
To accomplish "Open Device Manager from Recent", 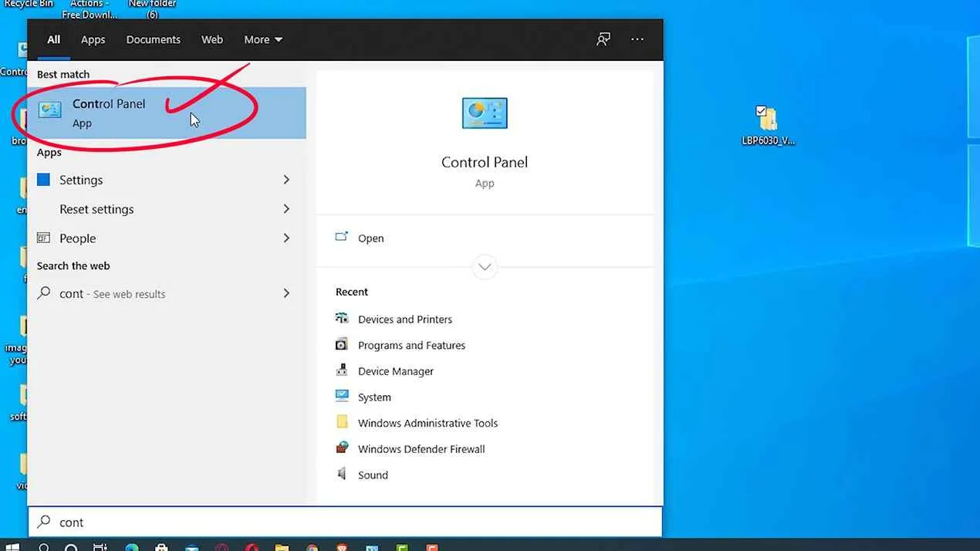I will click(396, 371).
